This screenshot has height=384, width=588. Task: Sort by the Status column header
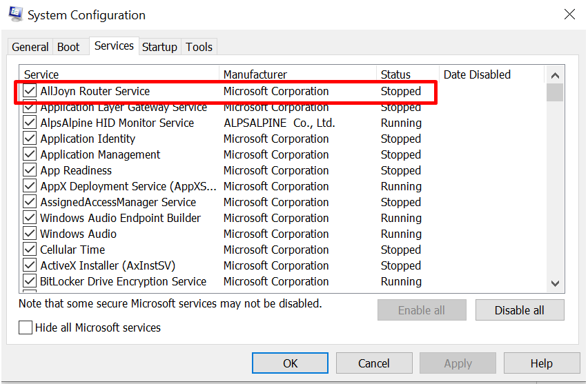click(408, 74)
